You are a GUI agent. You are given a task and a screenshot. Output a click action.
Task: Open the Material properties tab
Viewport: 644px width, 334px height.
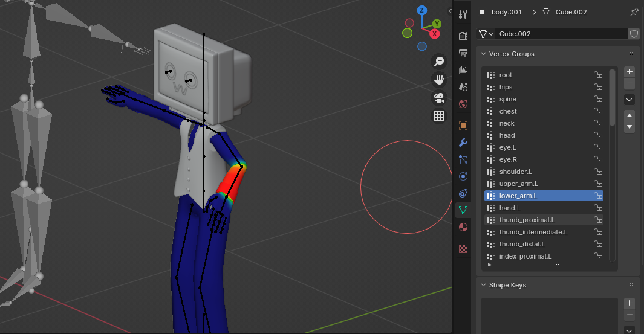(x=463, y=227)
